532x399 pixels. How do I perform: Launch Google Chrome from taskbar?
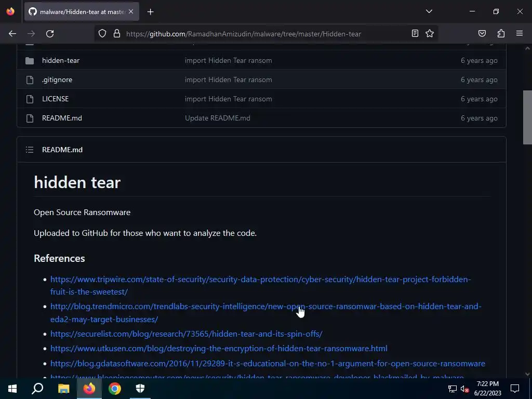pyautogui.click(x=115, y=389)
